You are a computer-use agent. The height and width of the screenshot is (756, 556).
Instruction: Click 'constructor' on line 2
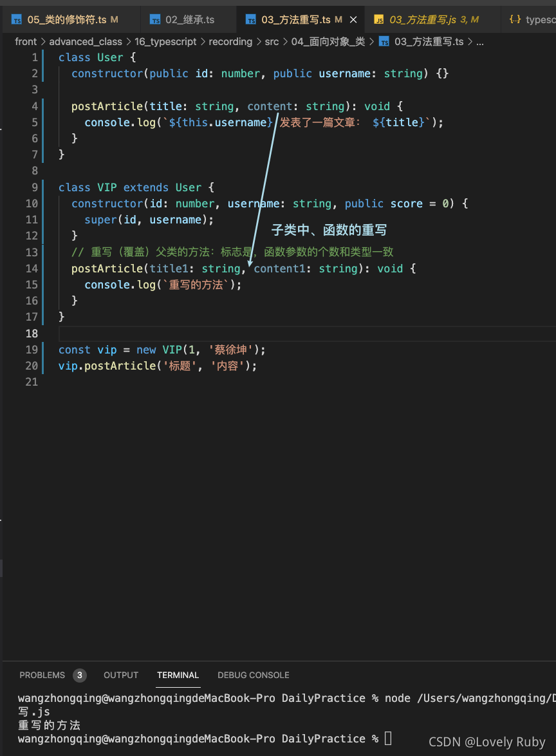pos(107,74)
